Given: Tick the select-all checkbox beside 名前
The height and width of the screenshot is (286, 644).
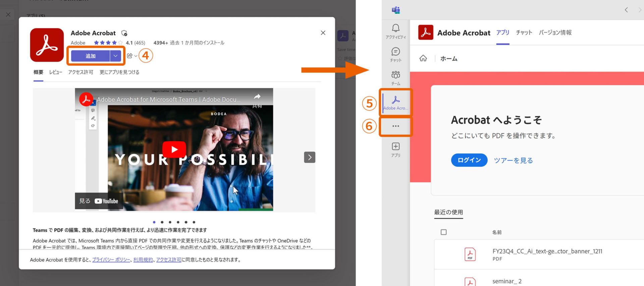Looking at the screenshot, I should (444, 232).
